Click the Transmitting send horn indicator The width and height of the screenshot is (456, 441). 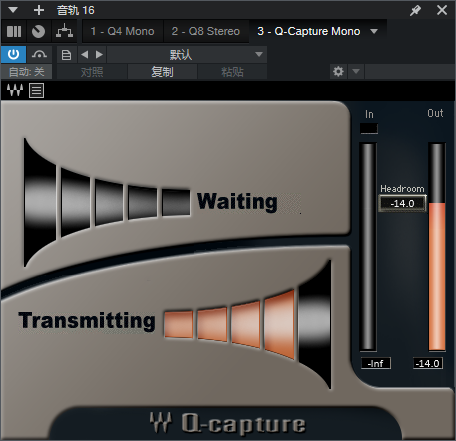[247, 324]
